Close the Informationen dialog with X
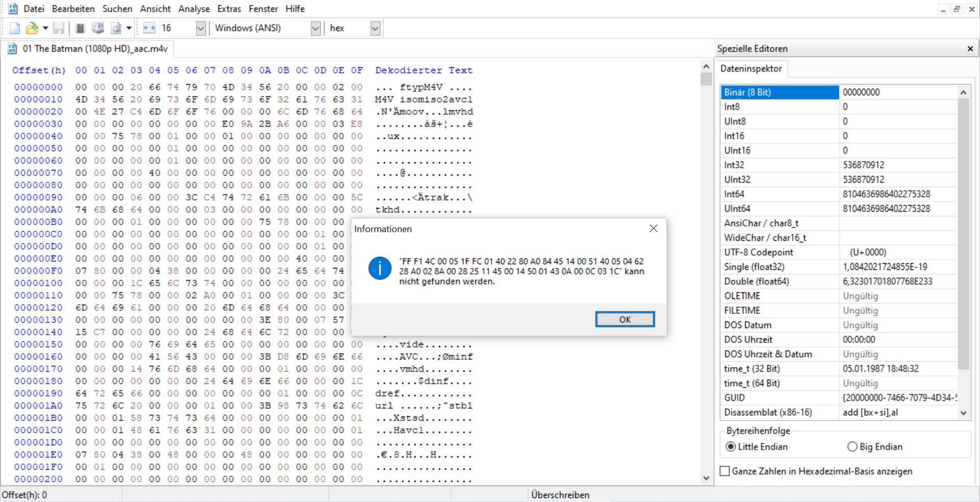The image size is (980, 502). click(653, 229)
